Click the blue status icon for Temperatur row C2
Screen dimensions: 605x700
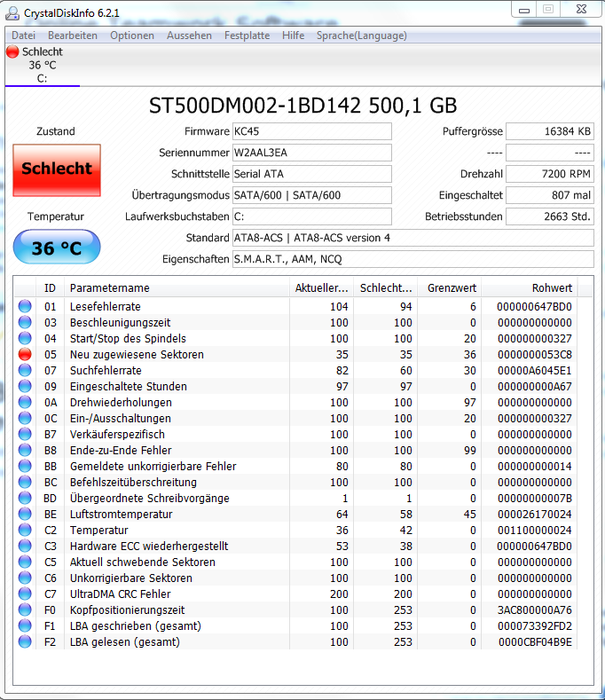(x=25, y=530)
